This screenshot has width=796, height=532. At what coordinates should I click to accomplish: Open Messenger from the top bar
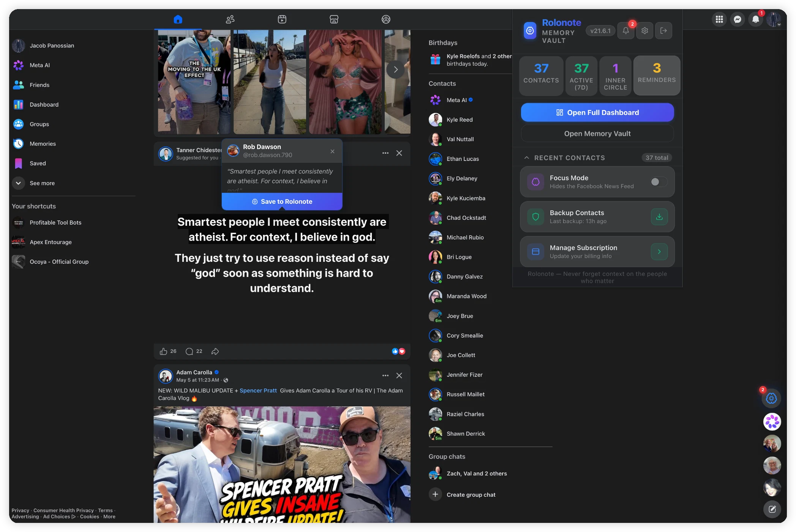pos(738,19)
